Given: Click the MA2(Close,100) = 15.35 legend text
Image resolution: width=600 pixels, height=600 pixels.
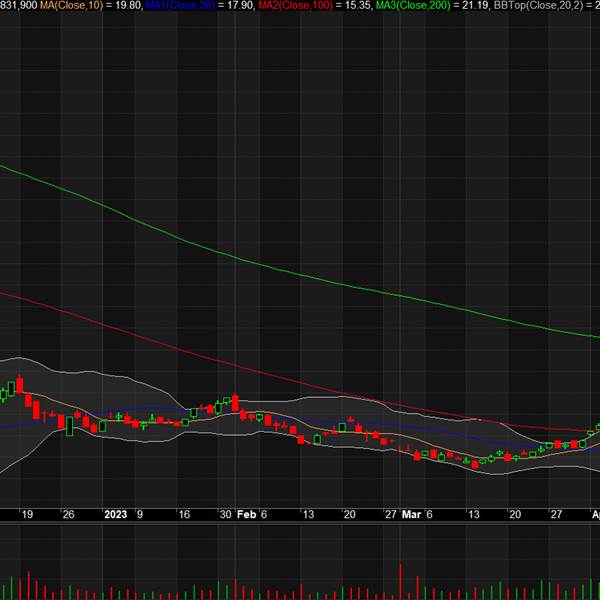Looking at the screenshot, I should pyautogui.click(x=314, y=5).
